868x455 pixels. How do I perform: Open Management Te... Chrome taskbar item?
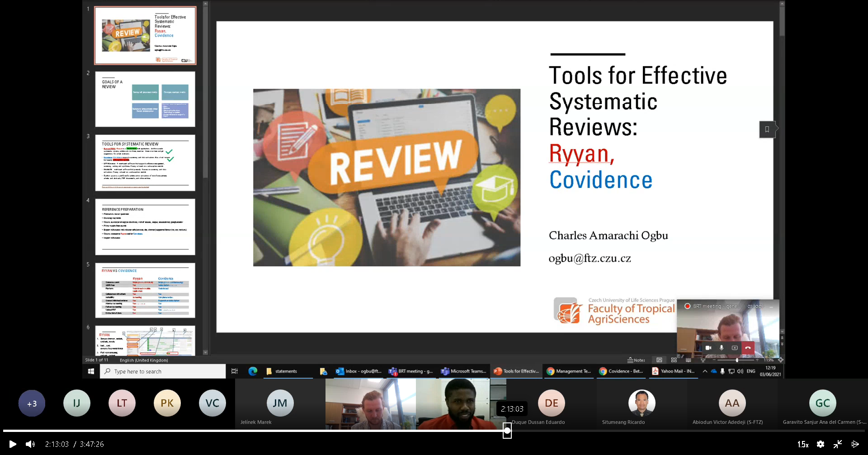coord(569,371)
